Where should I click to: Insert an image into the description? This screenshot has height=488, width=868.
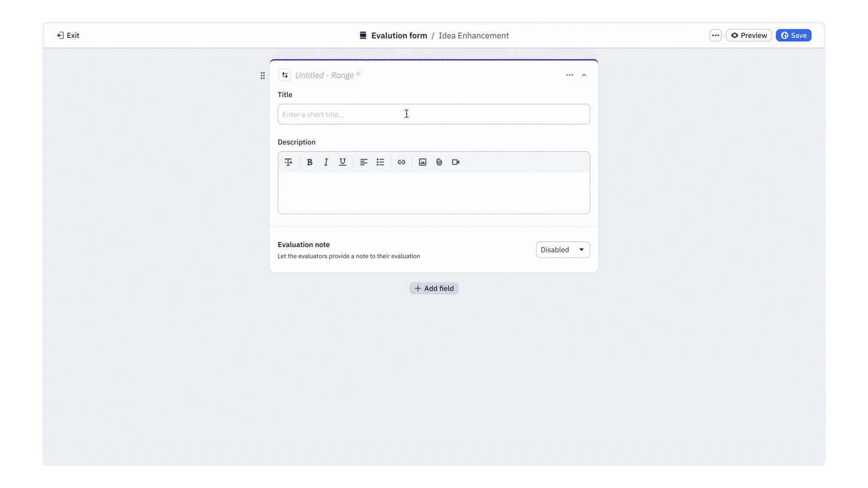pyautogui.click(x=423, y=162)
